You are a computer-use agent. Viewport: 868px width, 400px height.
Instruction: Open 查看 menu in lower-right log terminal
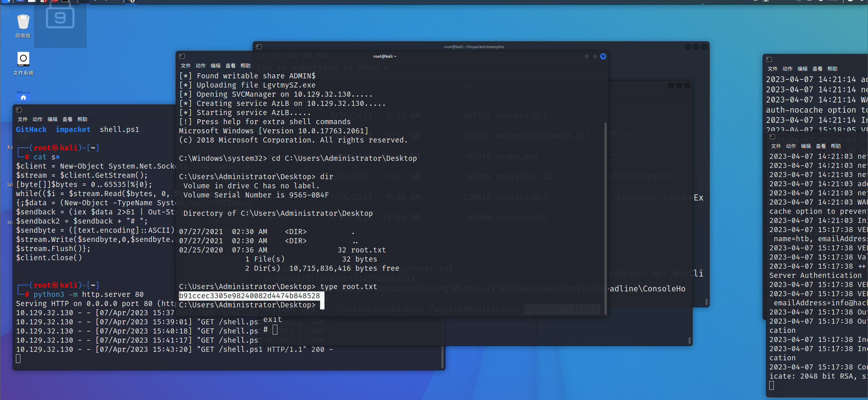pos(821,146)
